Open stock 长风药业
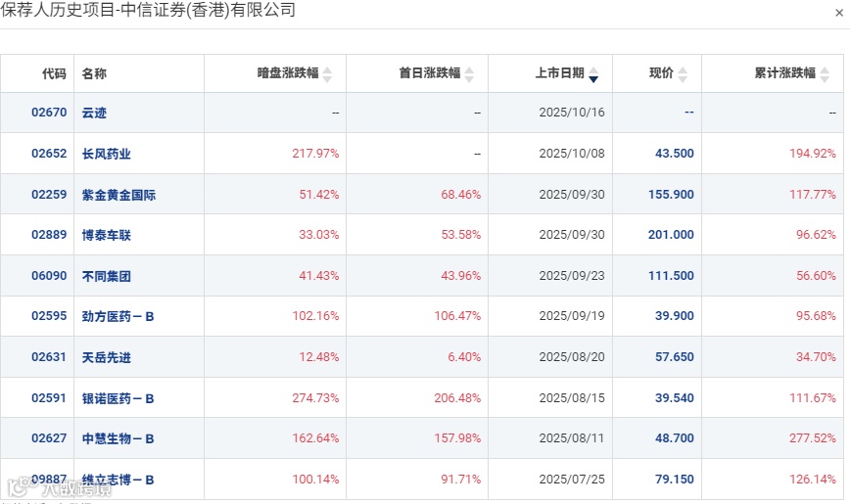The width and height of the screenshot is (850, 504). (106, 154)
